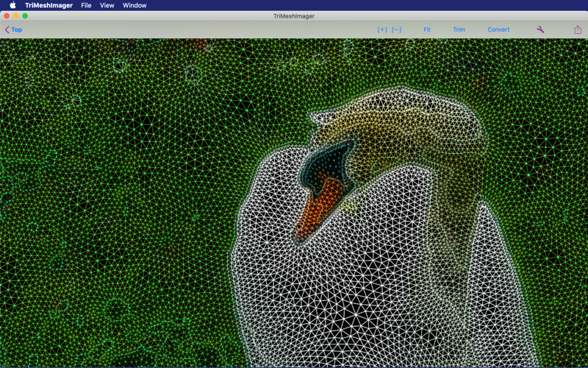Click the TriMeshImager window title bar
The height and width of the screenshot is (368, 588).
(x=294, y=15)
